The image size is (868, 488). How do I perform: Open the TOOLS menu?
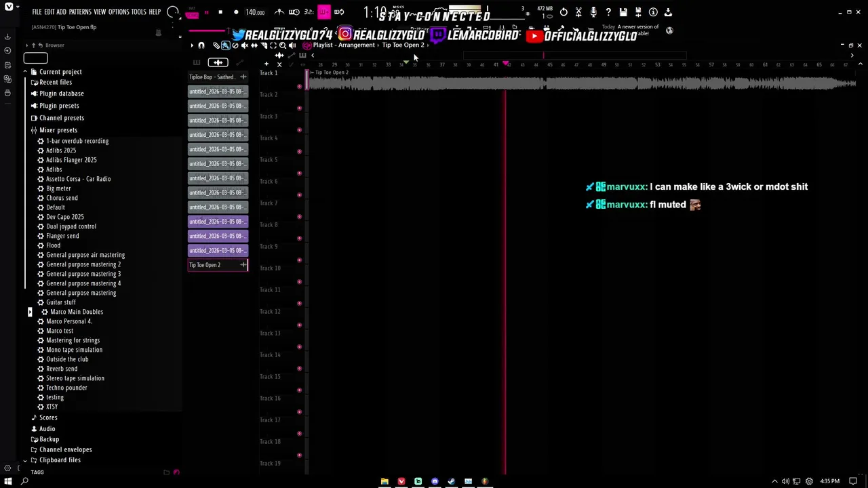tap(138, 12)
